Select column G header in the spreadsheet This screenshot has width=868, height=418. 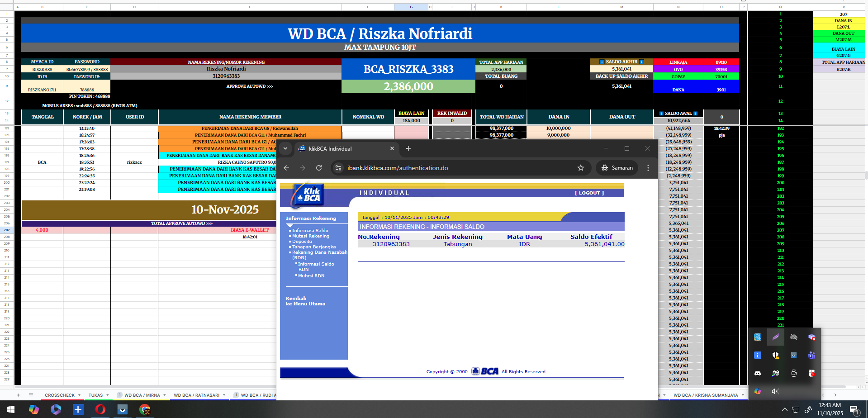pos(411,7)
